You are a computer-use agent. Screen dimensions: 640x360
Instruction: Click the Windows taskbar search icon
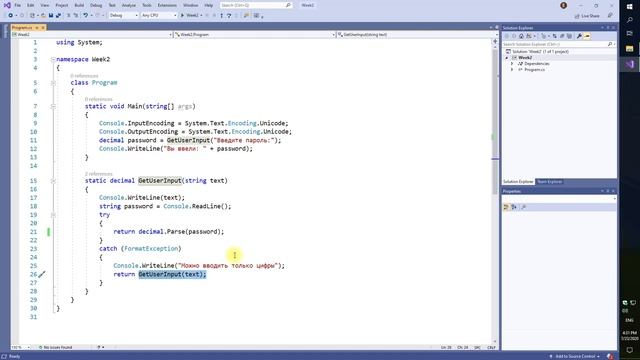629,20
